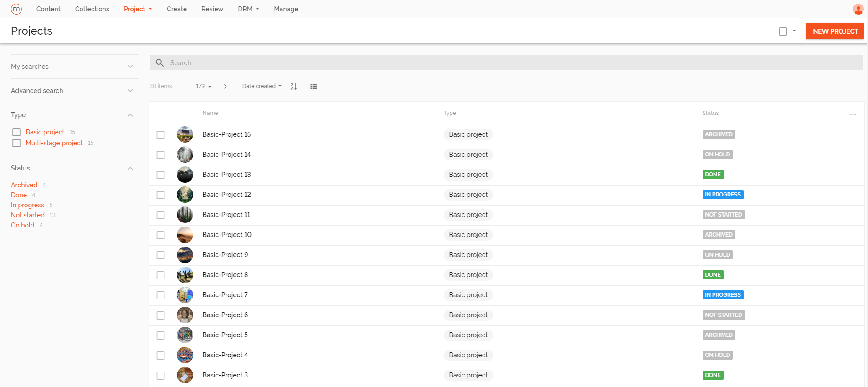
Task: Select the Basic-Project 5 row checkbox
Action: click(x=160, y=335)
